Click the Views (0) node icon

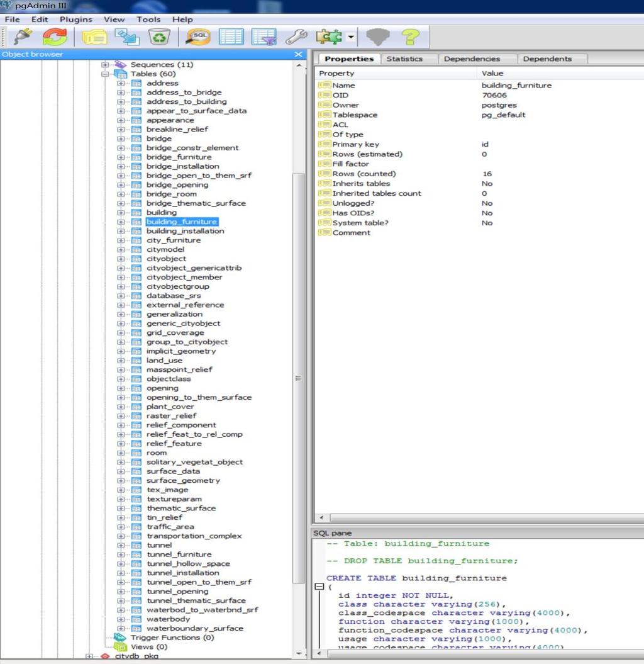(120, 646)
